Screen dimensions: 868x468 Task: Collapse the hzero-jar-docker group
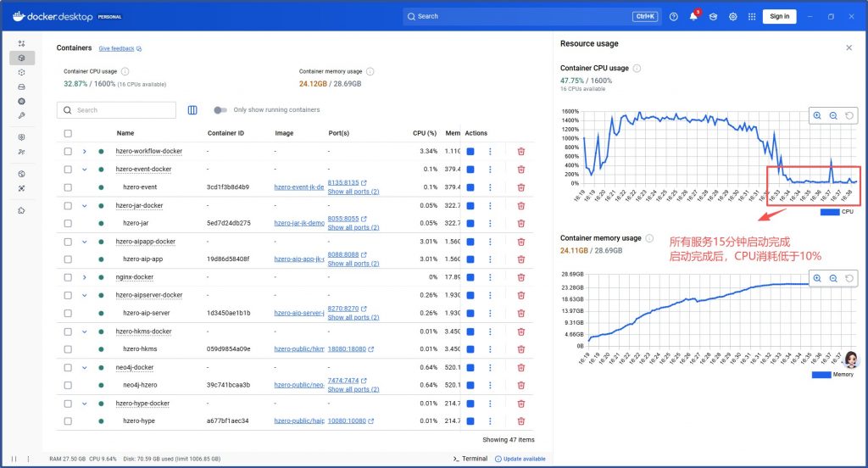[85, 205]
